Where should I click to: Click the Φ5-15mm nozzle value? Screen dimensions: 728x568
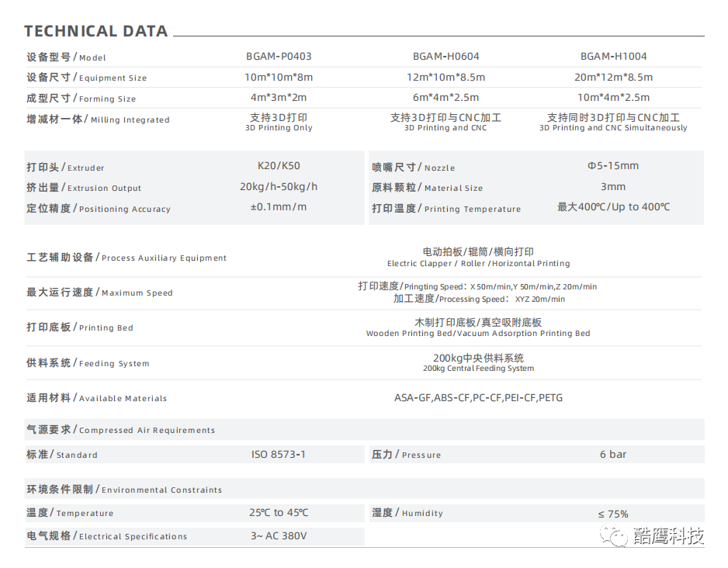[x=613, y=166]
